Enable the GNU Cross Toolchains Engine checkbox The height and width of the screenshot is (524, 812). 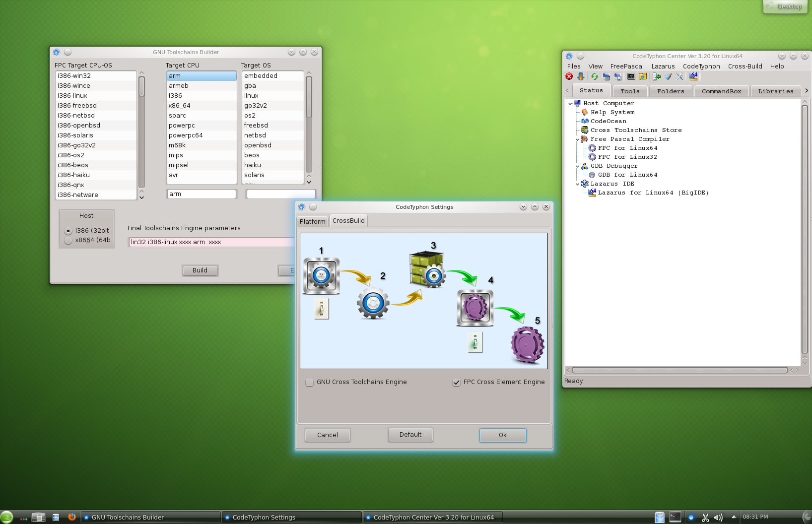click(x=310, y=382)
